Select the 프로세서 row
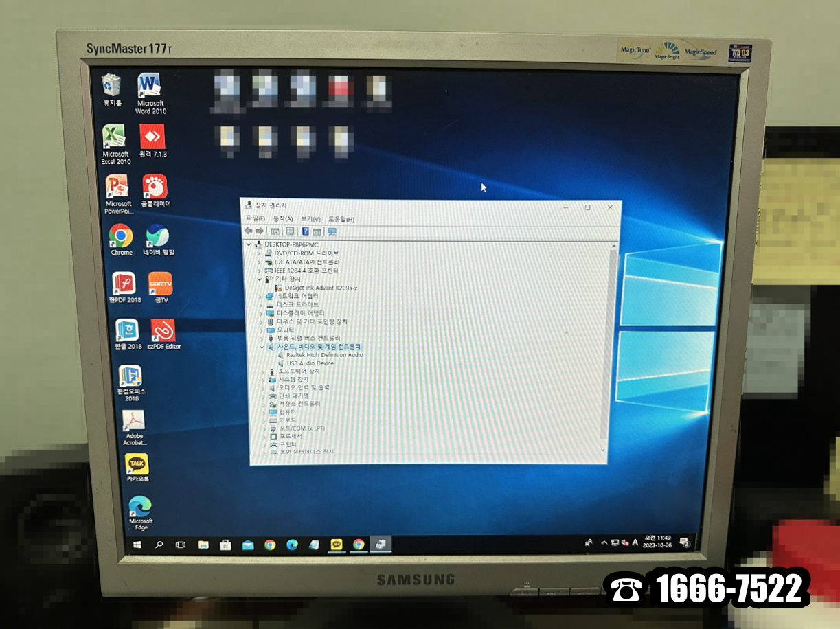The height and width of the screenshot is (629, 840). point(286,437)
